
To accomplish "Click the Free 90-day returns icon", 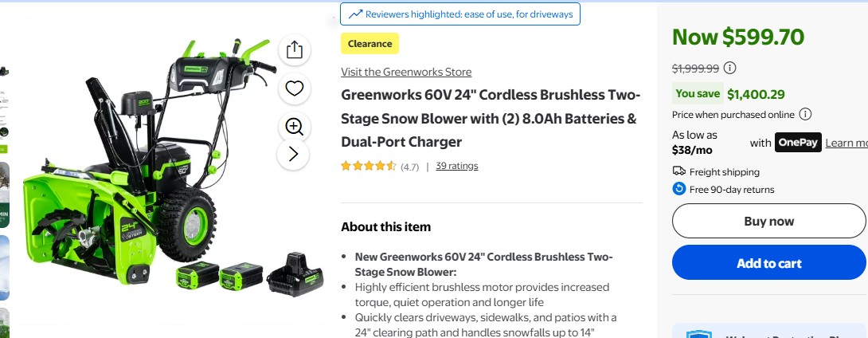I will (x=679, y=189).
